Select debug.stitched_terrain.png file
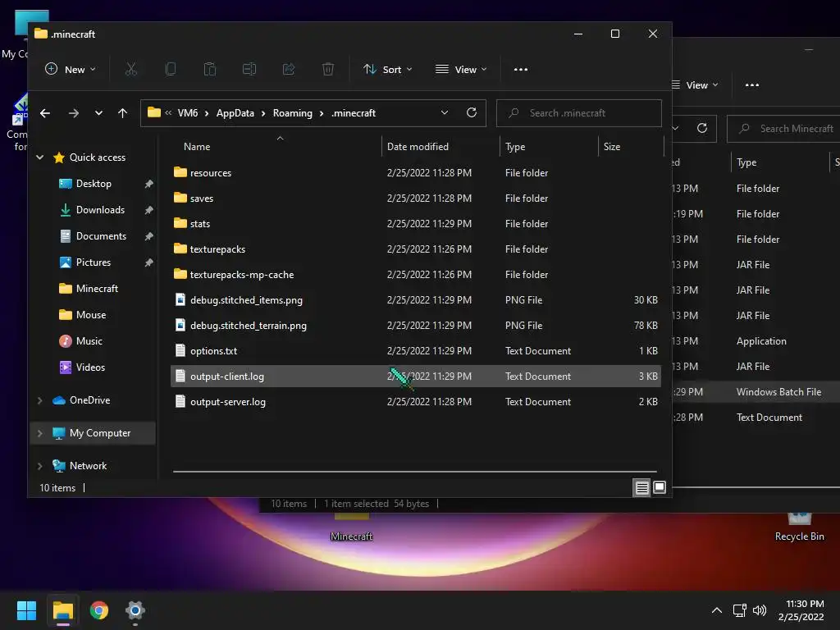Image resolution: width=840 pixels, height=630 pixels. click(x=416, y=326)
